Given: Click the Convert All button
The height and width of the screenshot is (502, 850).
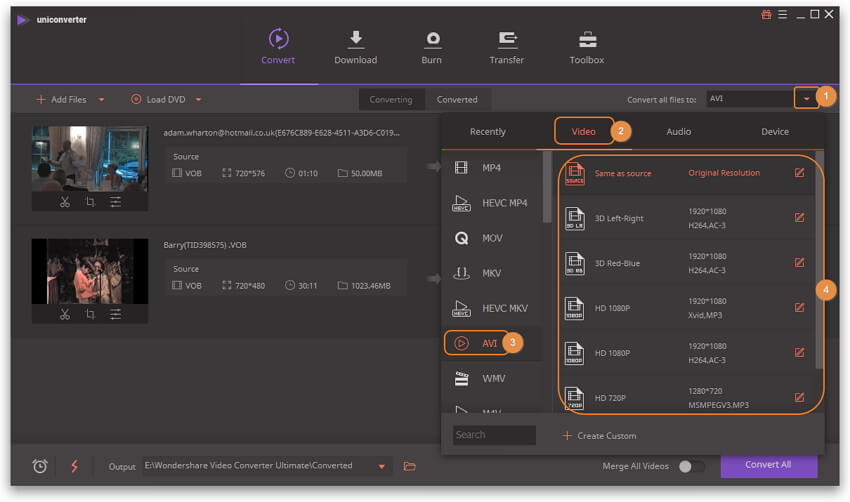Looking at the screenshot, I should click(769, 465).
